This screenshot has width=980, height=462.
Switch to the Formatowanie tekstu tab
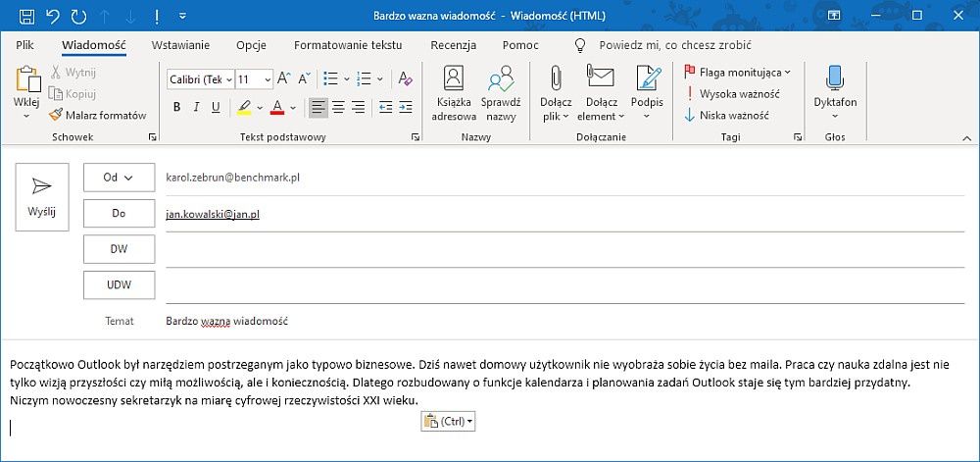point(348,45)
